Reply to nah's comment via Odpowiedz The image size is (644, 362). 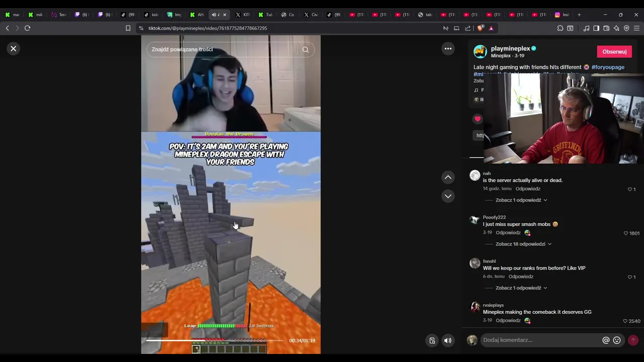[x=528, y=189]
